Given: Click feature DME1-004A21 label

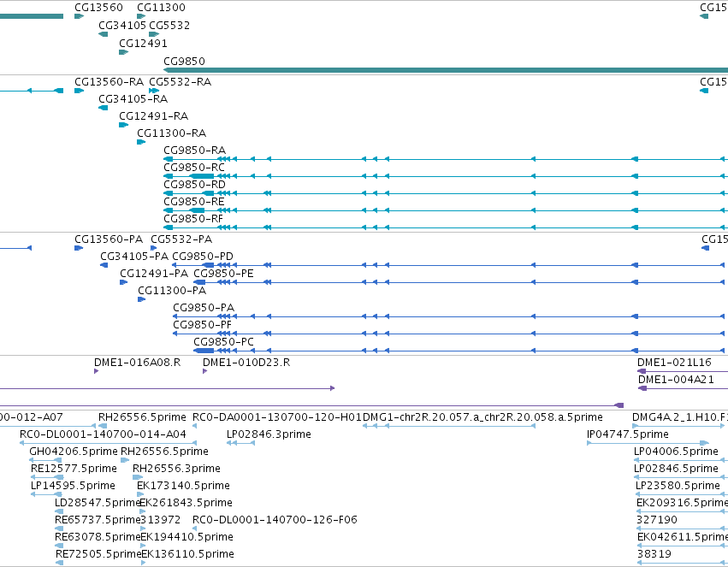Looking at the screenshot, I should point(676,381).
